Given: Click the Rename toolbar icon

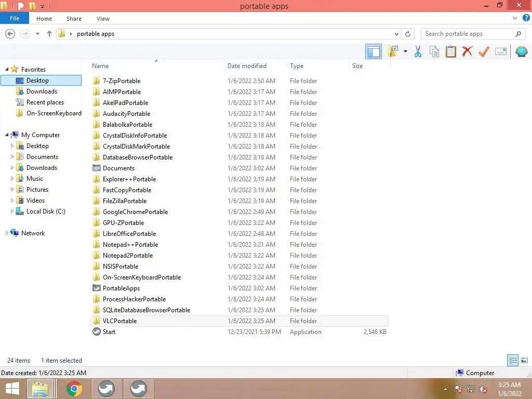Looking at the screenshot, I should point(501,51).
